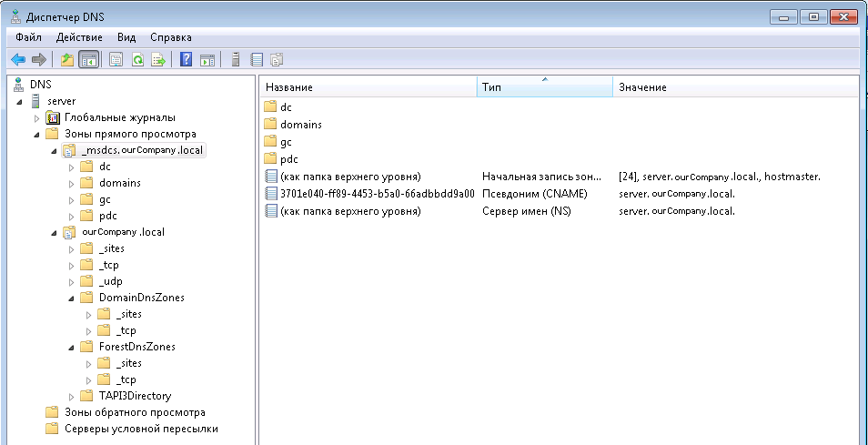Click the New Server toolbar icon
The height and width of the screenshot is (445, 868).
point(236,60)
